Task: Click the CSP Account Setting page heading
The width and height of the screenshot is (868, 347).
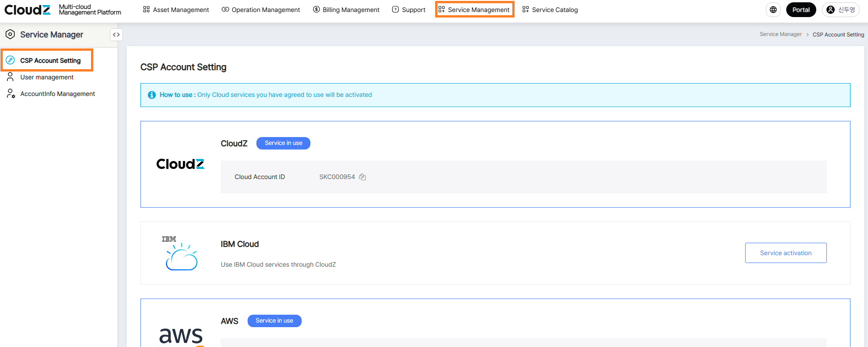Action: click(x=183, y=67)
